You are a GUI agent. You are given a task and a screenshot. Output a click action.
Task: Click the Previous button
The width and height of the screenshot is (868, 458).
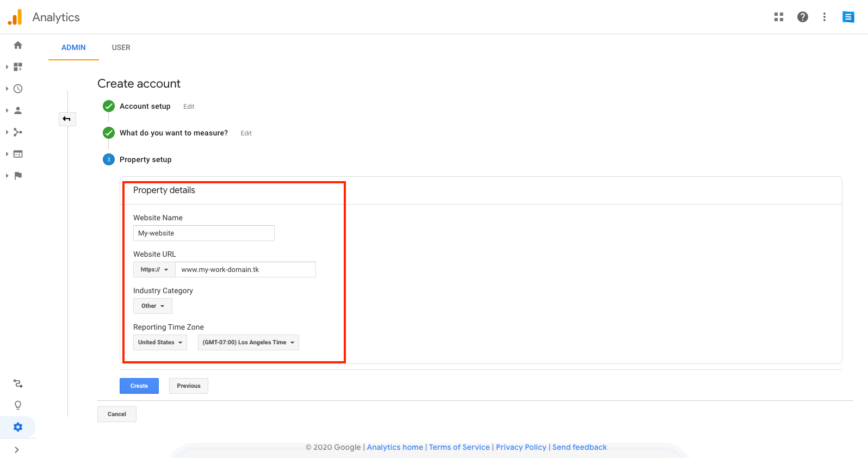point(189,386)
